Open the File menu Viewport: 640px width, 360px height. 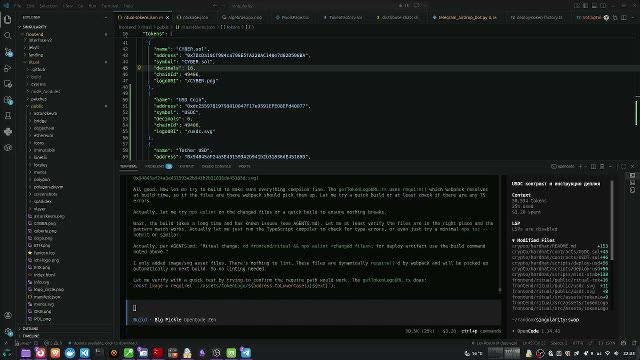tap(18, 6)
